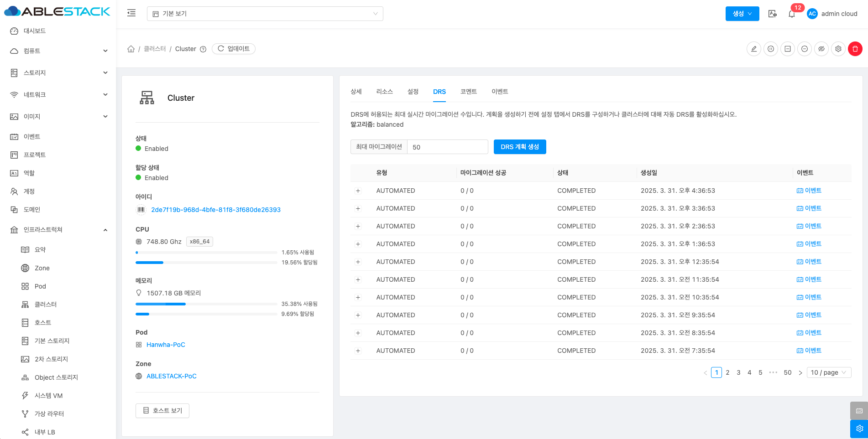Click the translate language icon in header
This screenshot has width=868, height=439.
pos(772,14)
